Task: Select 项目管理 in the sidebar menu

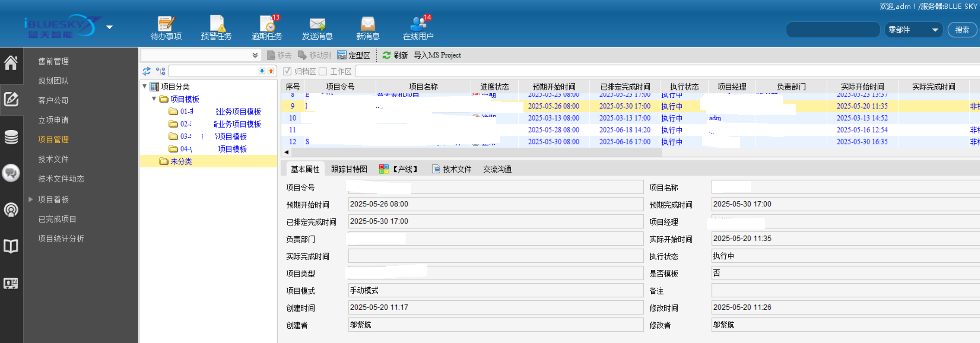Action: tap(53, 140)
